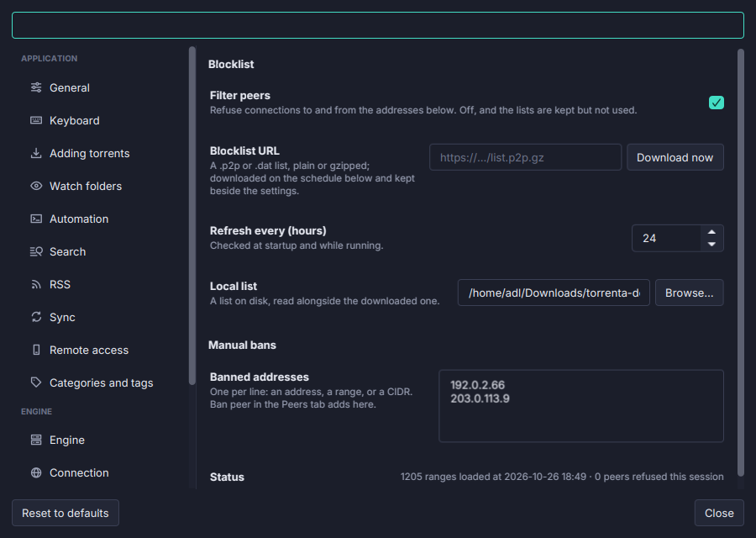Click the Download now button
The width and height of the screenshot is (756, 538).
[x=675, y=157]
